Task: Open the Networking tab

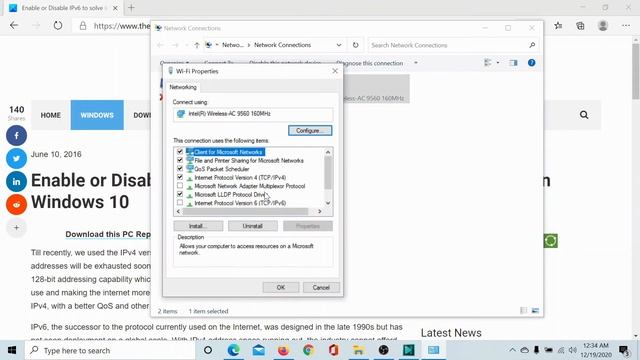Action: coord(183,87)
